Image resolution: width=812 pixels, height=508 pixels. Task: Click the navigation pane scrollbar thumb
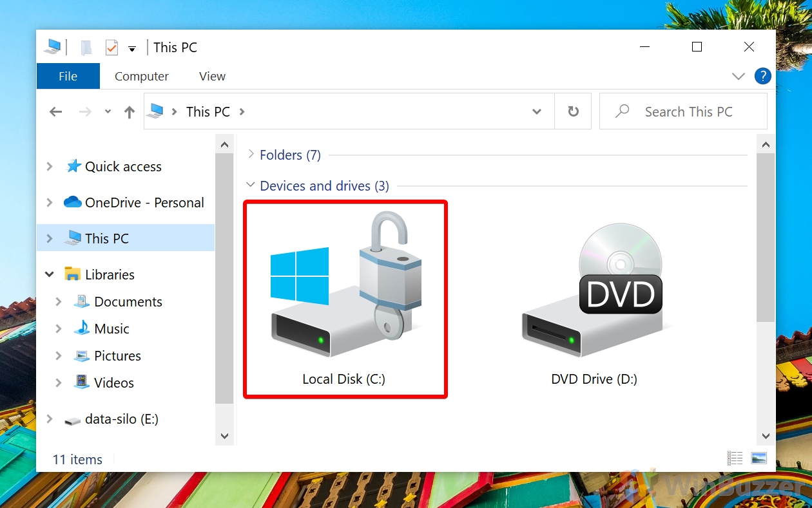pyautogui.click(x=224, y=279)
